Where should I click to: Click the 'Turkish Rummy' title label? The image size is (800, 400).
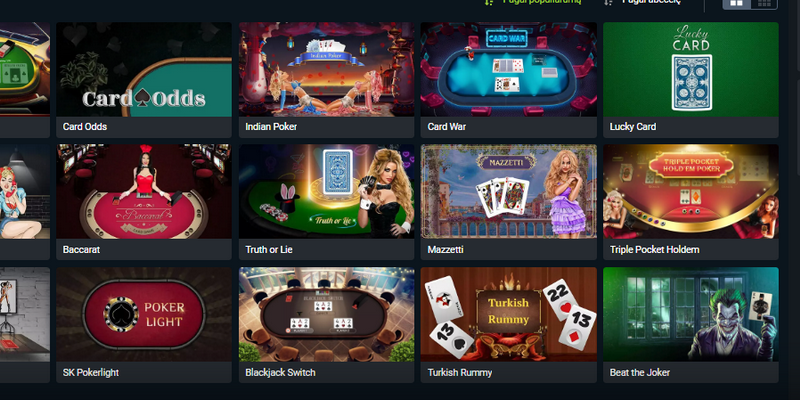tap(460, 372)
